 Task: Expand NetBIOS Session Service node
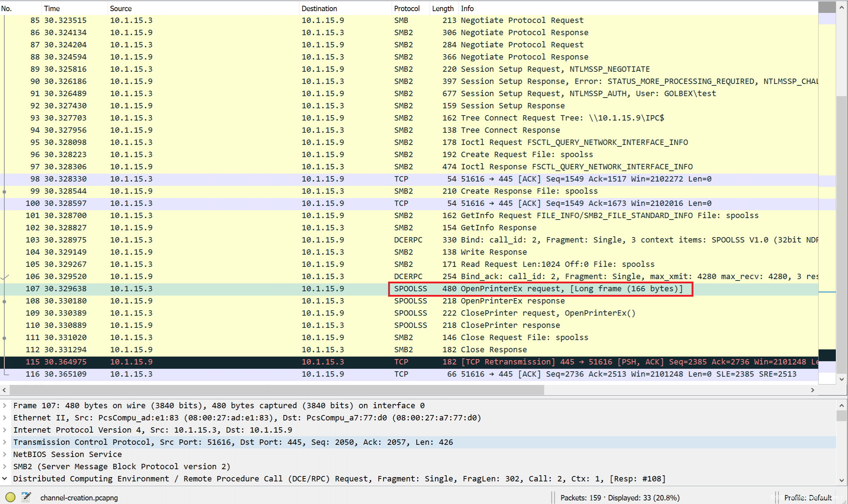click(x=5, y=454)
